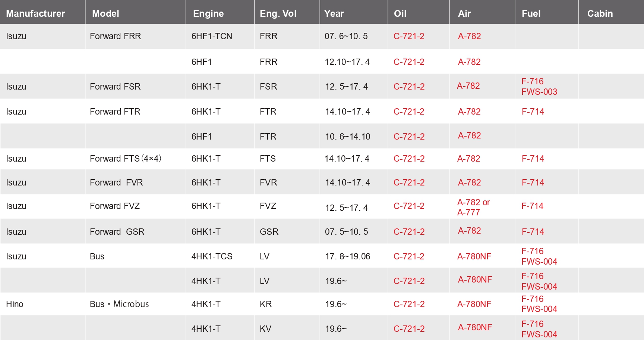Open the A-780NF air link in the KV row

click(x=475, y=327)
